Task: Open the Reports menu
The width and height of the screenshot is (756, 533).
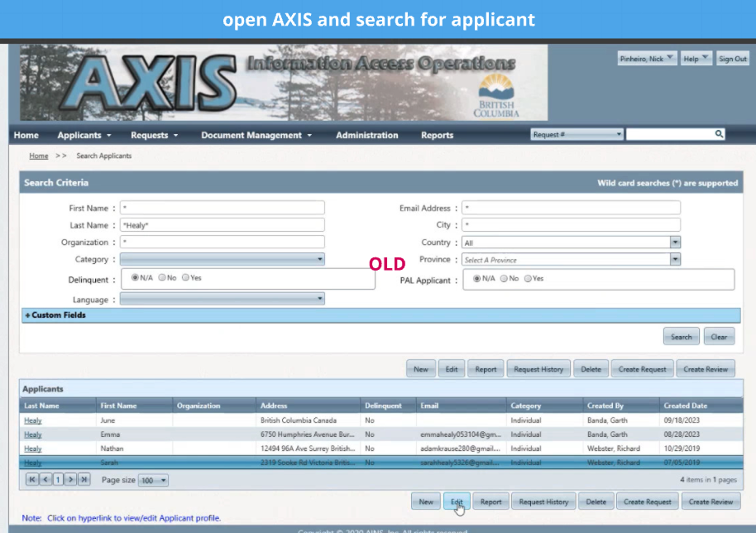Action: [x=437, y=135]
